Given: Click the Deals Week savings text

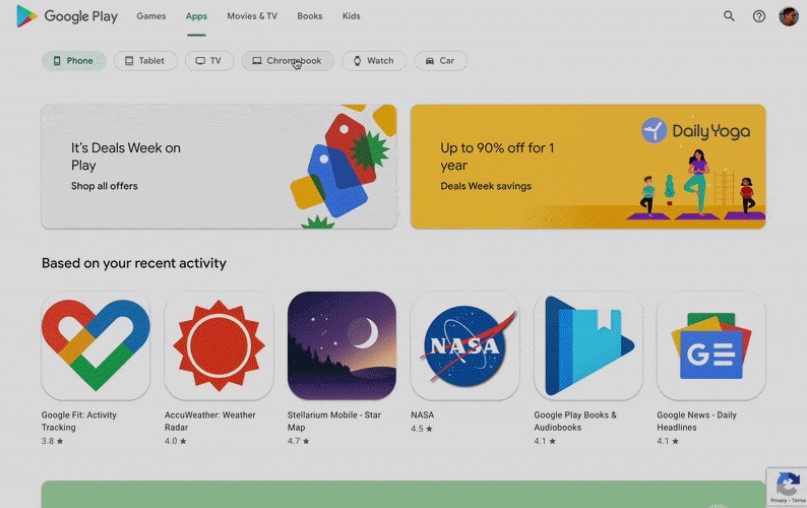Looking at the screenshot, I should click(486, 186).
